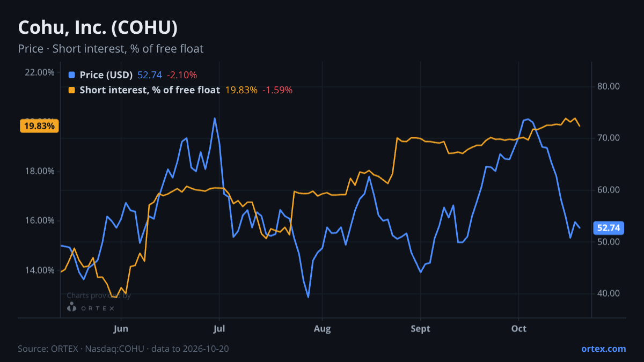Click the Jul x-axis label
The height and width of the screenshot is (362, 644).
coord(218,329)
